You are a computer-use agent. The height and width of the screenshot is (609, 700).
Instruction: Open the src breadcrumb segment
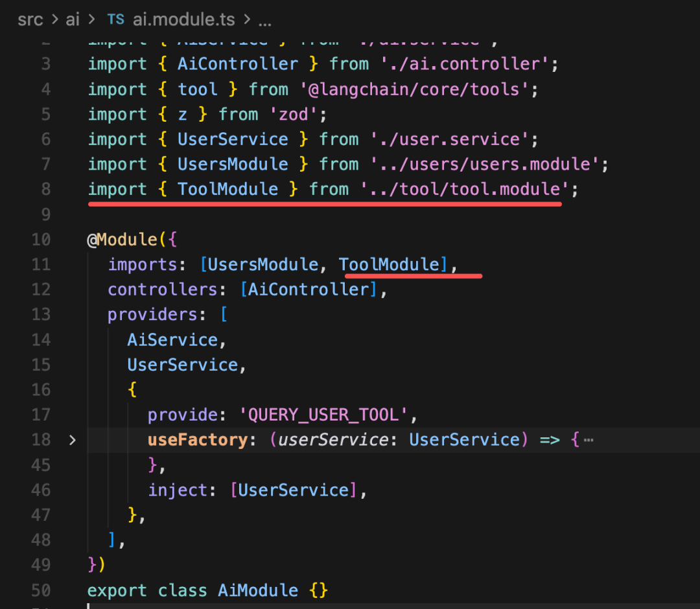click(x=30, y=19)
